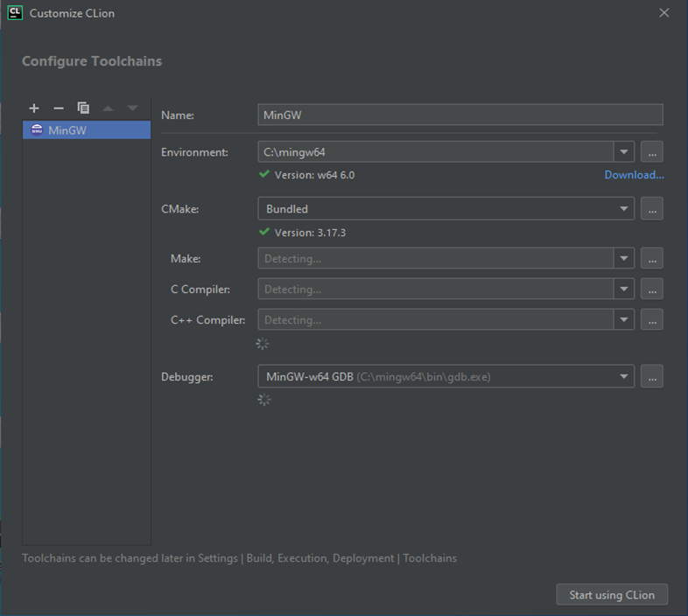Open the CMake Bundled dropdown
Image resolution: width=688 pixels, height=616 pixels.
pyautogui.click(x=446, y=208)
